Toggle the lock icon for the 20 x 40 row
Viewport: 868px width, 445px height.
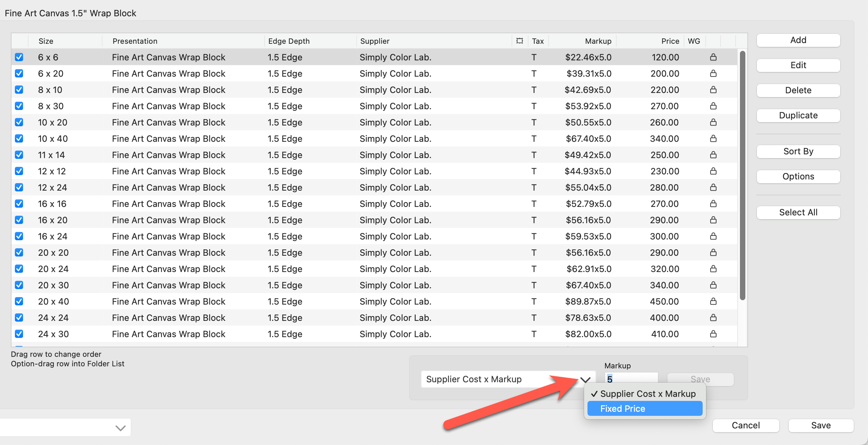[713, 301]
